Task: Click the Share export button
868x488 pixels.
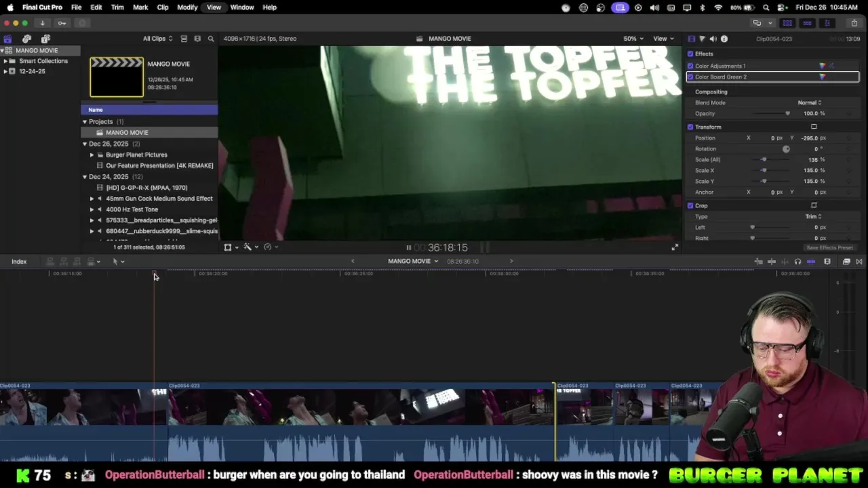Action: [854, 23]
